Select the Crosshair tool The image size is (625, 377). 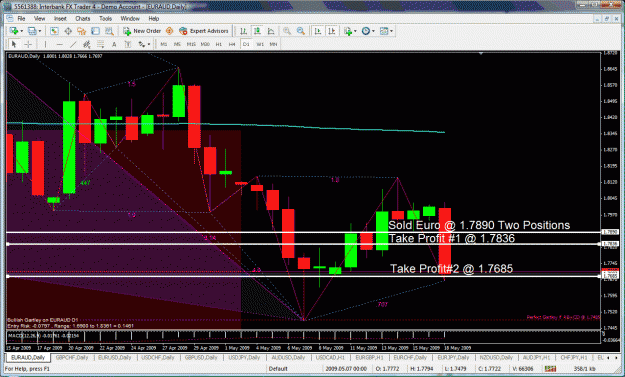[x=28, y=44]
